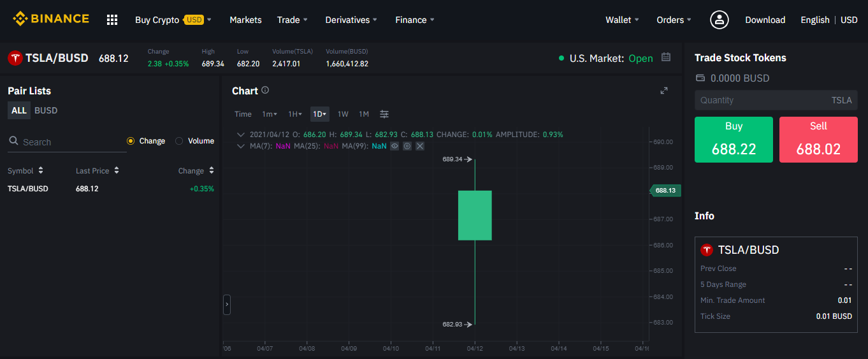Viewport: 868px width, 359px height.
Task: Change language via English link
Action: pos(815,20)
